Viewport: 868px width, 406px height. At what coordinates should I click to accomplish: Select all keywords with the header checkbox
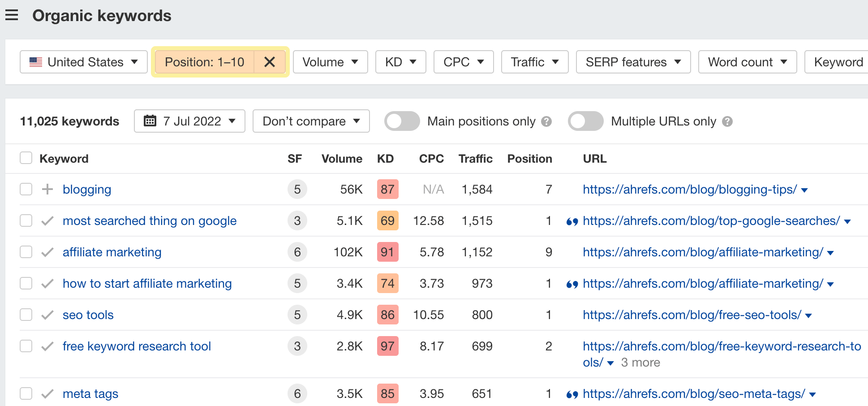pos(26,158)
